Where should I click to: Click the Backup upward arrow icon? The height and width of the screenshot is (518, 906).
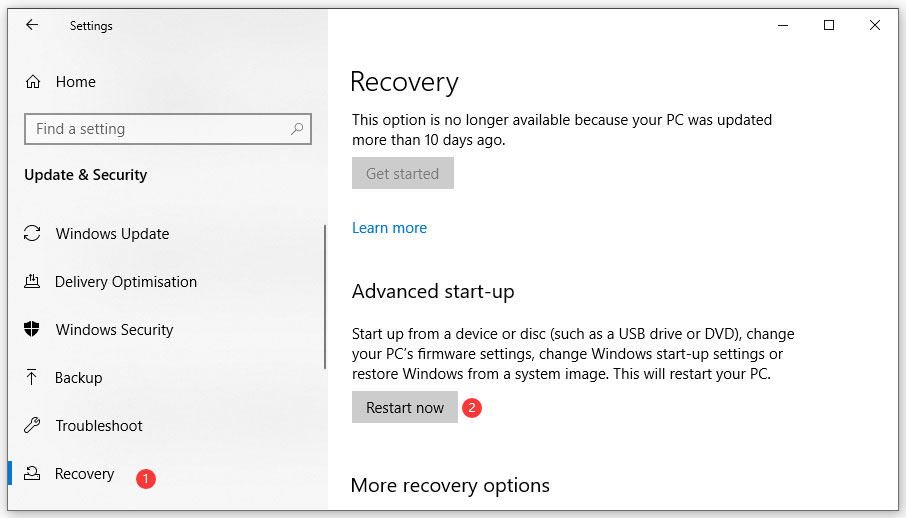(x=32, y=377)
